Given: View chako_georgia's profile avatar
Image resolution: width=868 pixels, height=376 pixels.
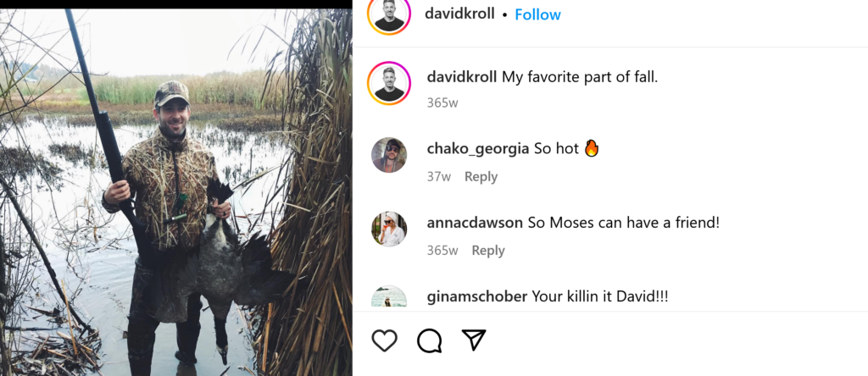Looking at the screenshot, I should click(389, 155).
